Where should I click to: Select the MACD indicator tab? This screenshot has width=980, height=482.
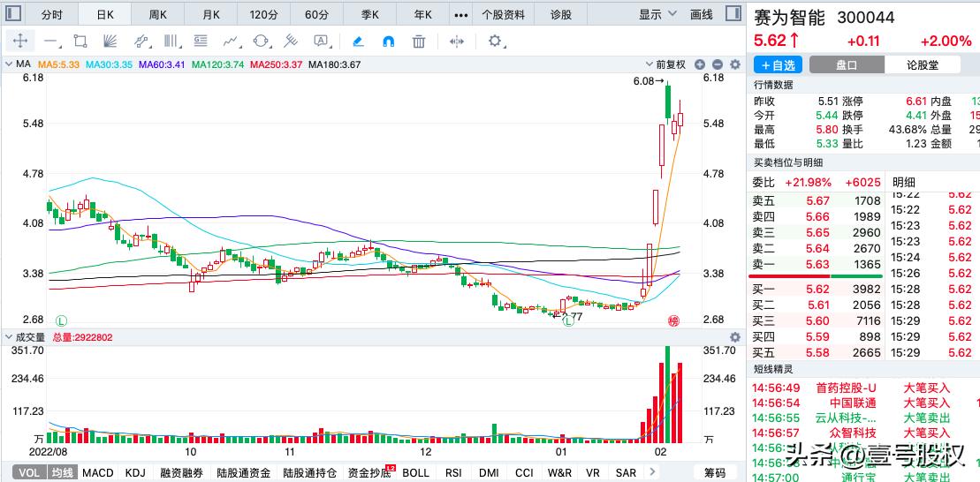pos(97,472)
